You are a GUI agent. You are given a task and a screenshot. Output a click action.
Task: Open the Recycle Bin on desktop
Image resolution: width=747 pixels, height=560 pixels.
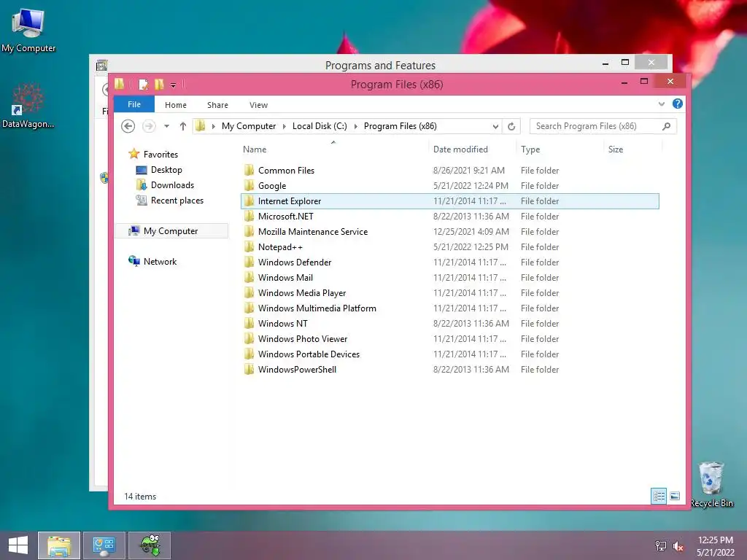pos(711,484)
